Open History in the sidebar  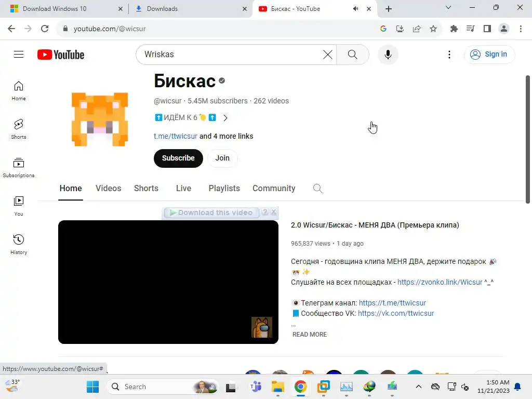click(x=19, y=244)
